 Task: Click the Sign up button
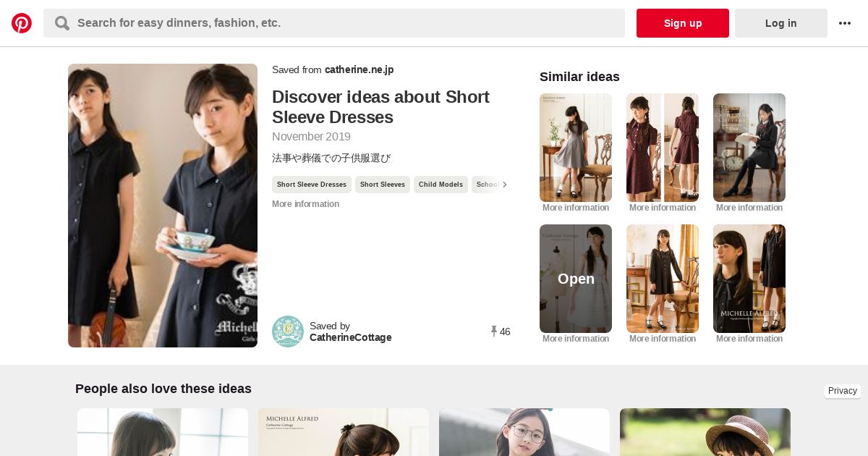click(683, 23)
